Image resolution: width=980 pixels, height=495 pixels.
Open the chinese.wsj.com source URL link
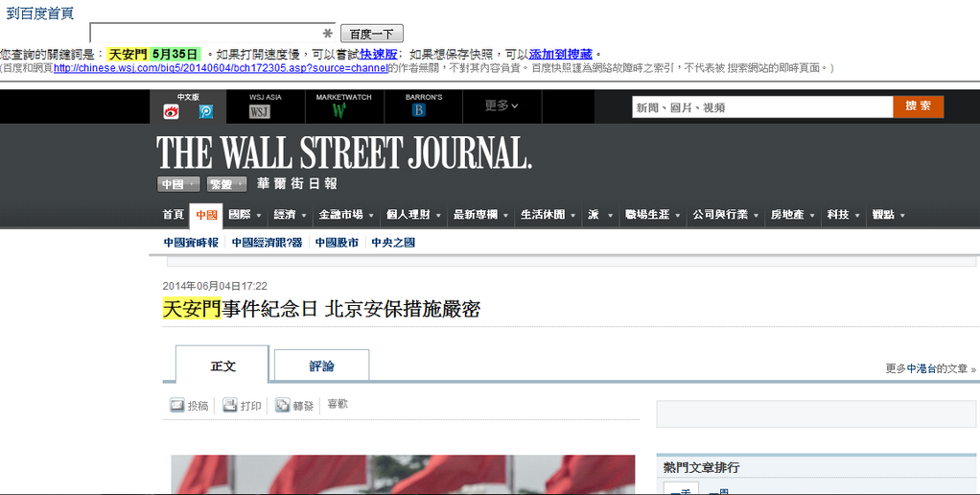221,68
